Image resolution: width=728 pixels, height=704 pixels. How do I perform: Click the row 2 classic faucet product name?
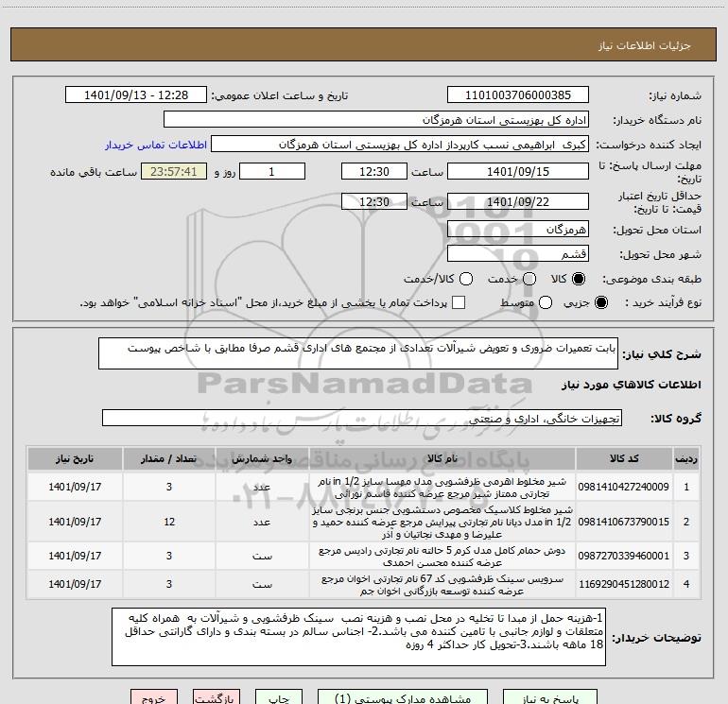pos(442,522)
